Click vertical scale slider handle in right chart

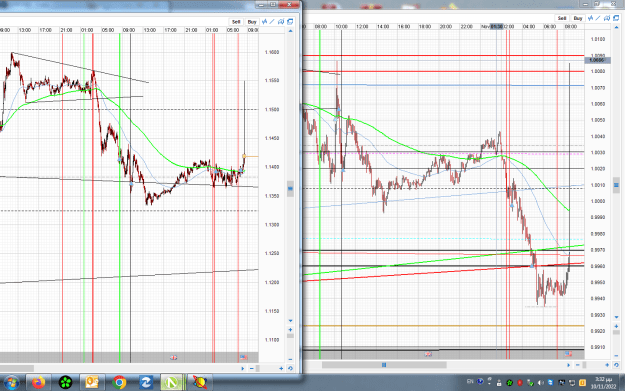[616, 185]
